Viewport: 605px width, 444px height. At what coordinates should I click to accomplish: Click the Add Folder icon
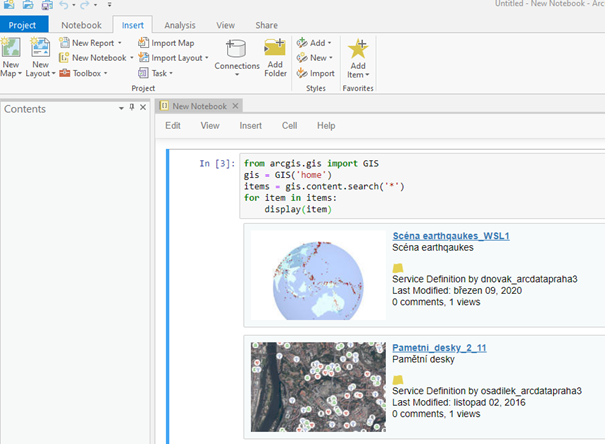pos(275,48)
